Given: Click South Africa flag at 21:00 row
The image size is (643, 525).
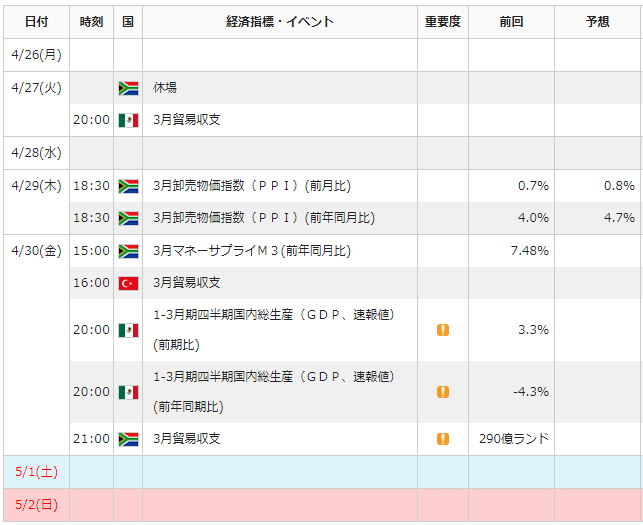Looking at the screenshot, I should pos(128,439).
